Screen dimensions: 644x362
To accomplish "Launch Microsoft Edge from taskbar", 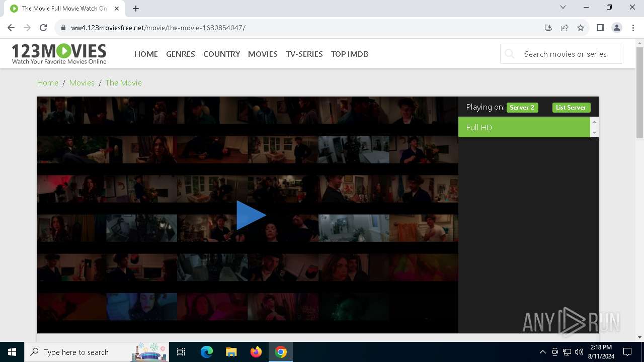I will click(207, 352).
